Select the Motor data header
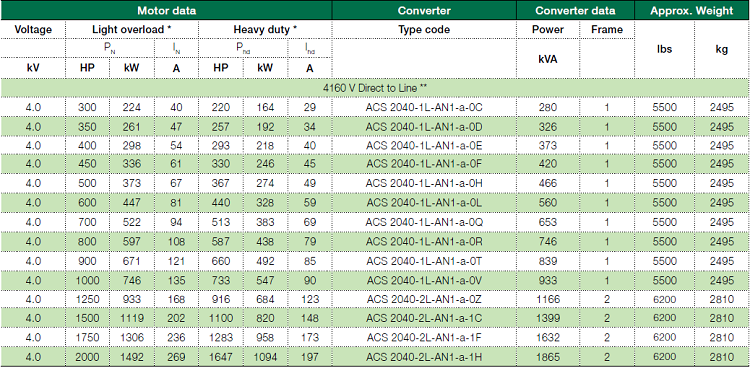 [x=166, y=11]
